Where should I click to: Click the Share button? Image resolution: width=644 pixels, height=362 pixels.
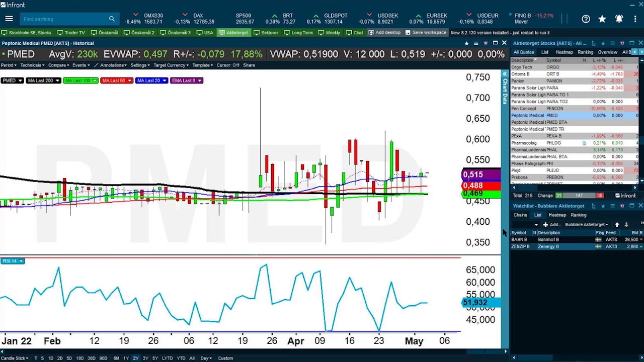tap(249, 65)
